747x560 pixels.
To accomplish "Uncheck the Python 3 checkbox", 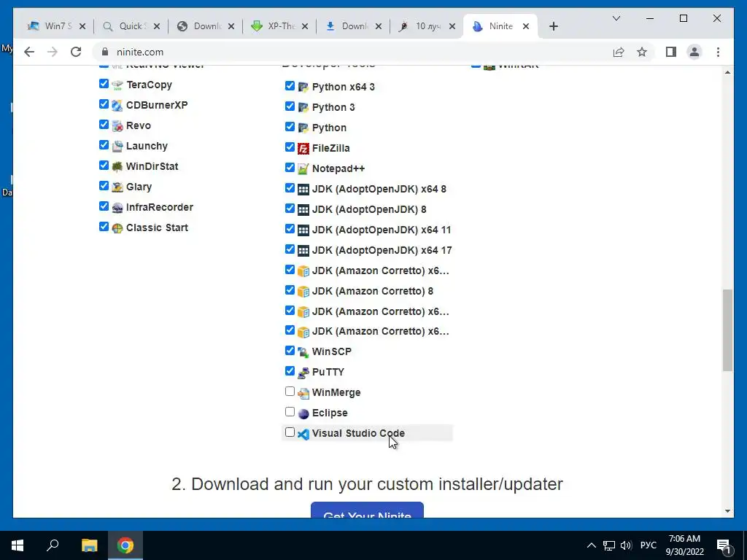I will [x=290, y=106].
